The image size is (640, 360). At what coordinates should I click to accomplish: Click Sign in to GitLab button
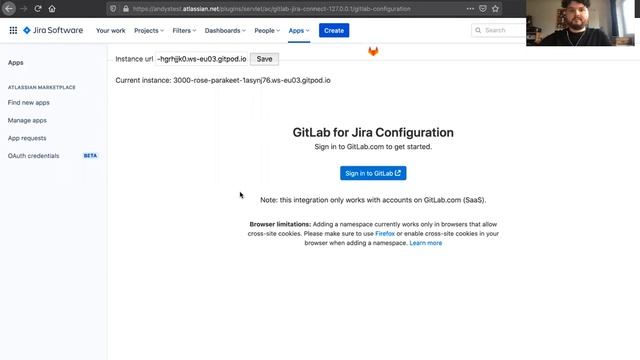point(373,173)
